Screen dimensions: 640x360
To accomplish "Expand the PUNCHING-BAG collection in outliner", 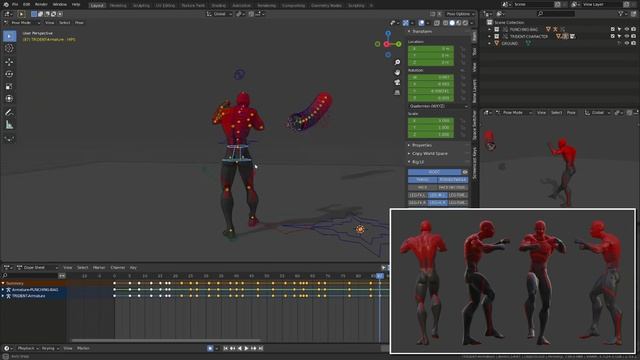I will tap(490, 29).
